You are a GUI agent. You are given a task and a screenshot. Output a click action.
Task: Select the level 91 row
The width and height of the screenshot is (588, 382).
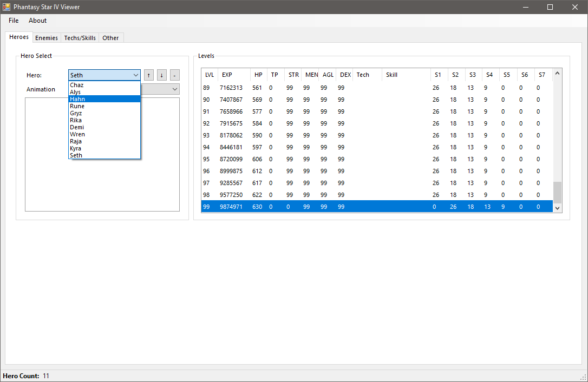point(377,111)
